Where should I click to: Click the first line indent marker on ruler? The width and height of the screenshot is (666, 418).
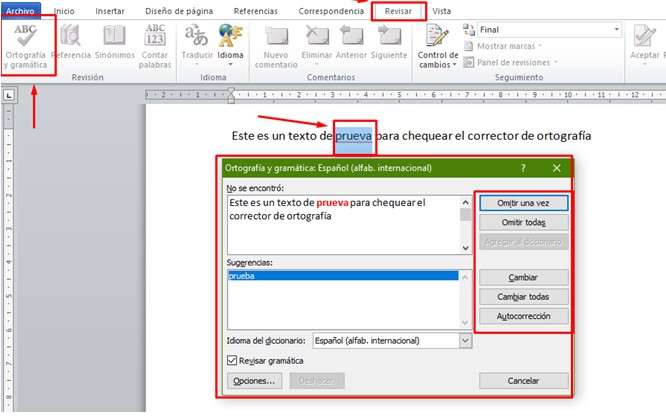click(231, 90)
